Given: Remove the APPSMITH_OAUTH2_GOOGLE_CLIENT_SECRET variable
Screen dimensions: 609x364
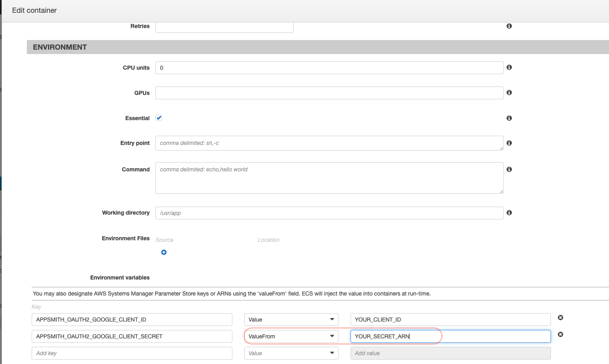Looking at the screenshot, I should tap(560, 334).
